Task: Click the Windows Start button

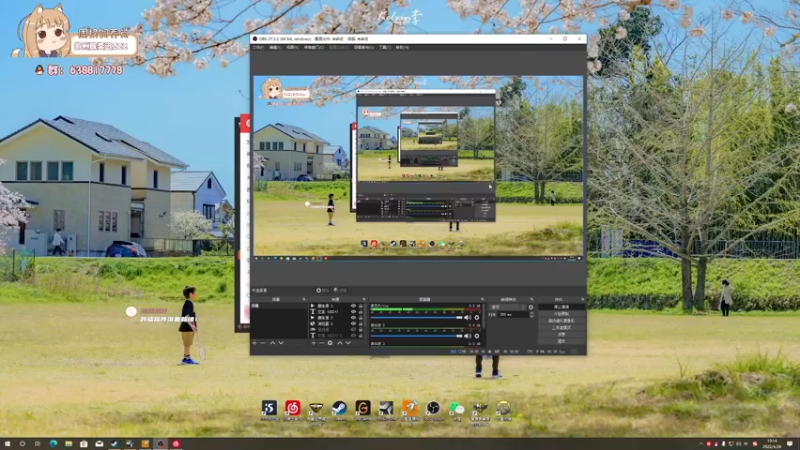Action: [7, 444]
